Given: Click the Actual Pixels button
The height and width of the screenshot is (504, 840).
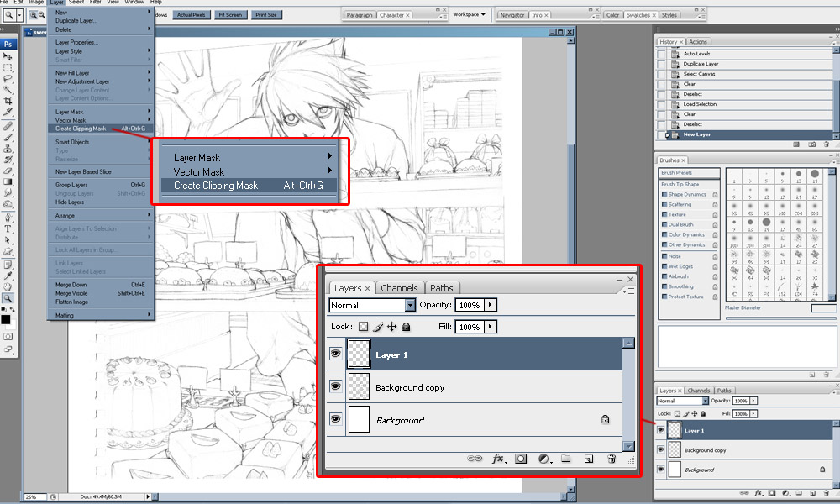Looking at the screenshot, I should pyautogui.click(x=192, y=15).
